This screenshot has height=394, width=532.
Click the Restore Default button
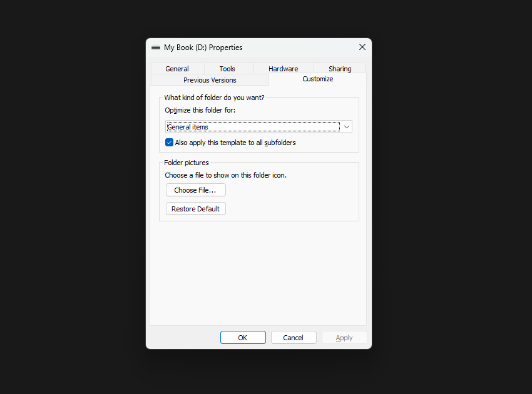[x=195, y=209]
